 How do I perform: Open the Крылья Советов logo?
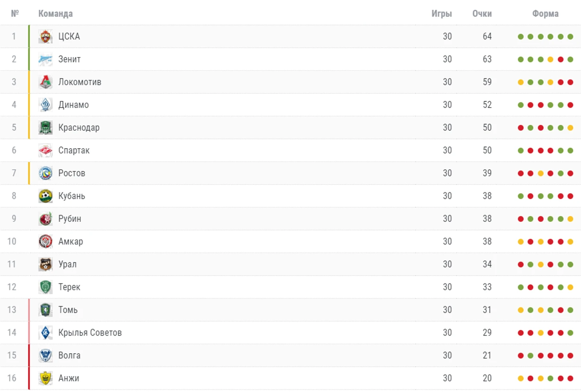[45, 333]
